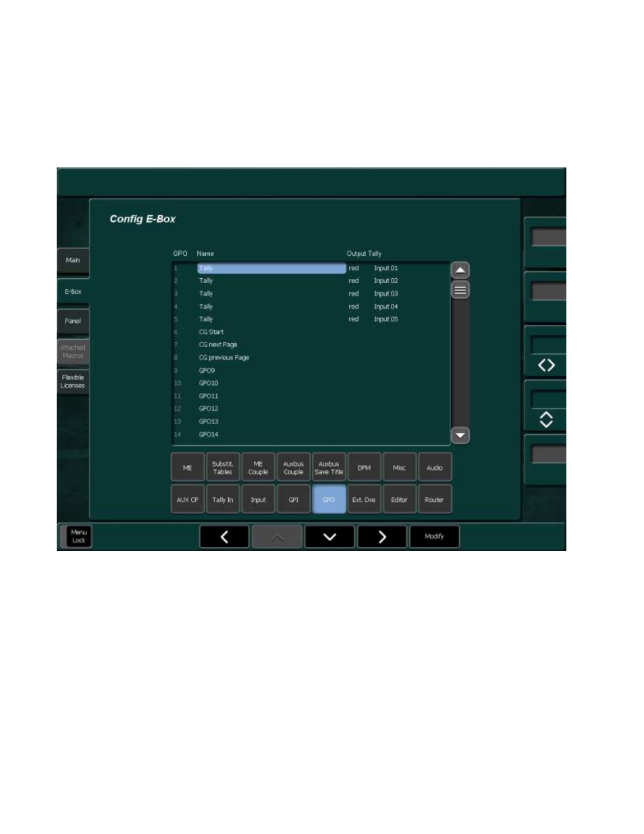Screen dimensions: 644x834
Task: Select the CG Start row
Action: coord(311,332)
